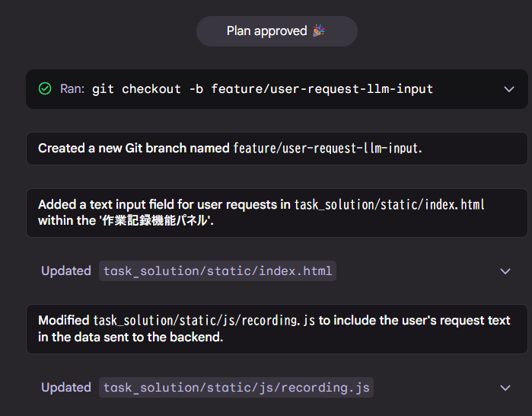This screenshot has height=416, width=532.
Task: Click the 'Updated' label beside index.html
Action: pos(66,271)
